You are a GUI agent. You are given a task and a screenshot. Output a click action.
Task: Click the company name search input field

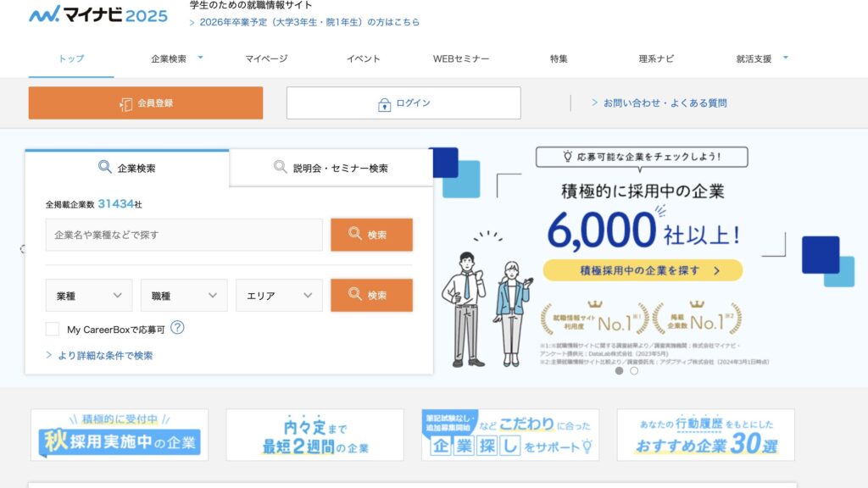point(184,235)
